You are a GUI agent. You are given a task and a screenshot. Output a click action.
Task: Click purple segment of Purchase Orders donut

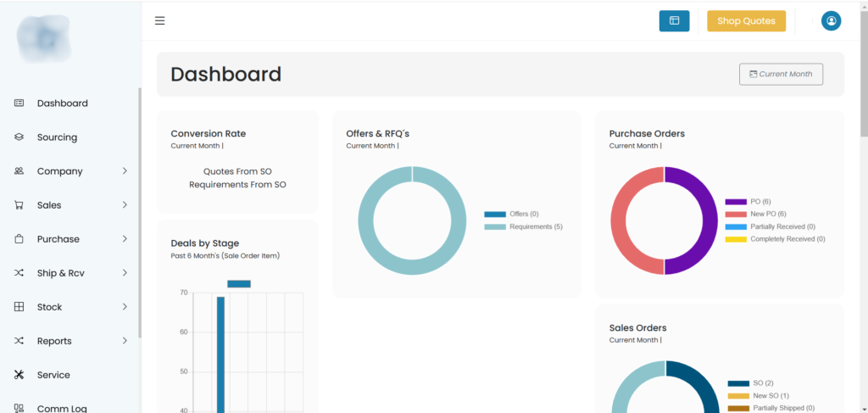point(710,220)
